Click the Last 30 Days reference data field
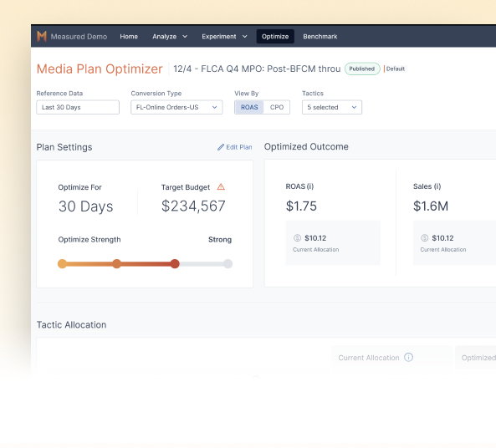The image size is (496, 448). click(x=78, y=107)
